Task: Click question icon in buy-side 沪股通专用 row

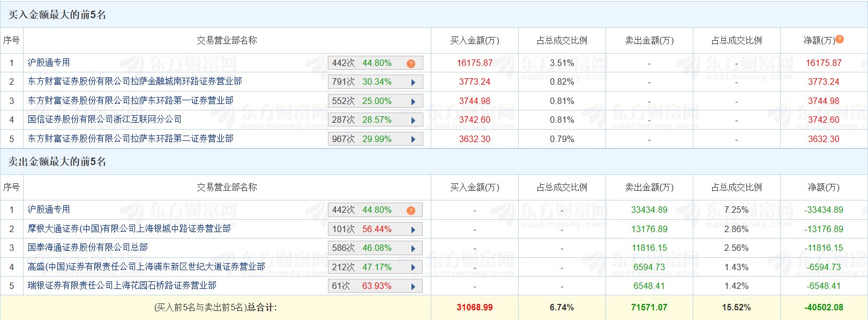Action: [411, 63]
